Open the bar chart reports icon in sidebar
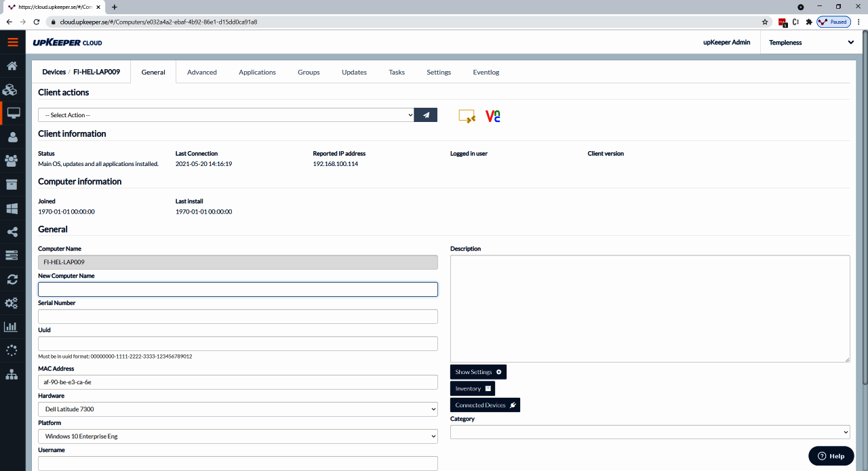The height and width of the screenshot is (471, 868). [x=14, y=327]
